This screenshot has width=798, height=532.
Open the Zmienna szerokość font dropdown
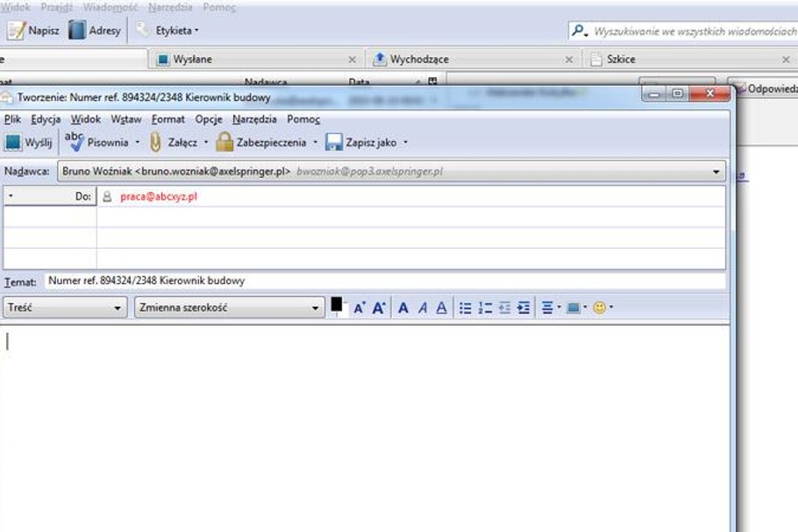pos(230,308)
